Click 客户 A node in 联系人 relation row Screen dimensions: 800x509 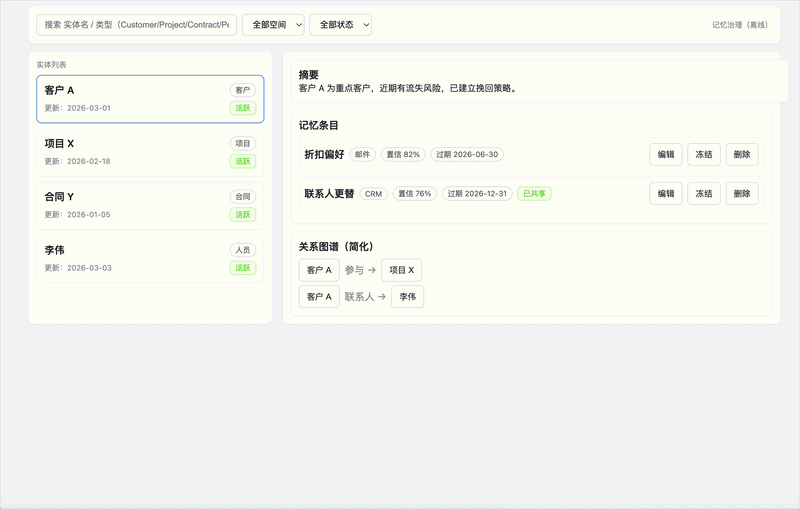pyautogui.click(x=319, y=297)
